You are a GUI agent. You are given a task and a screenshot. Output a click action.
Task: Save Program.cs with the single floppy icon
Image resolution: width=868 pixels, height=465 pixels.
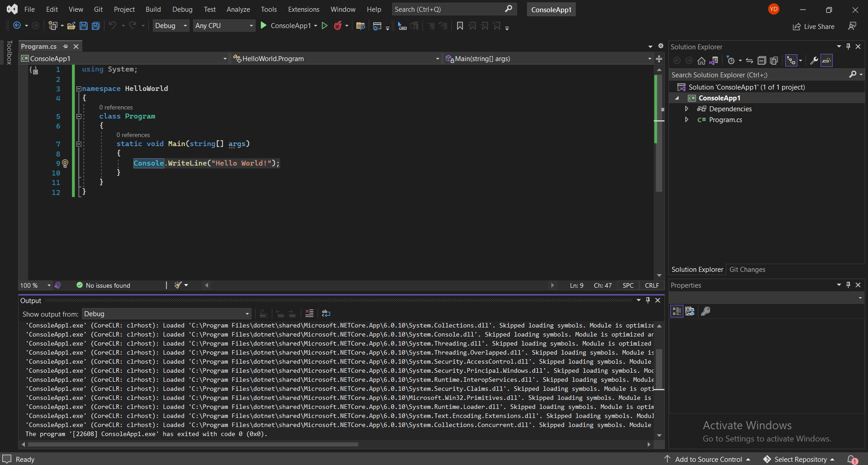(x=84, y=26)
